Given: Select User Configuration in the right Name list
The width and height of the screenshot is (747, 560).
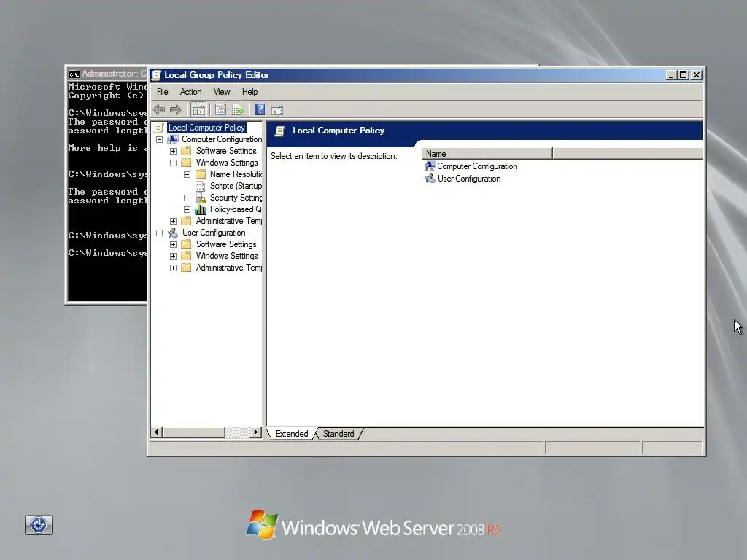Looking at the screenshot, I should [469, 179].
